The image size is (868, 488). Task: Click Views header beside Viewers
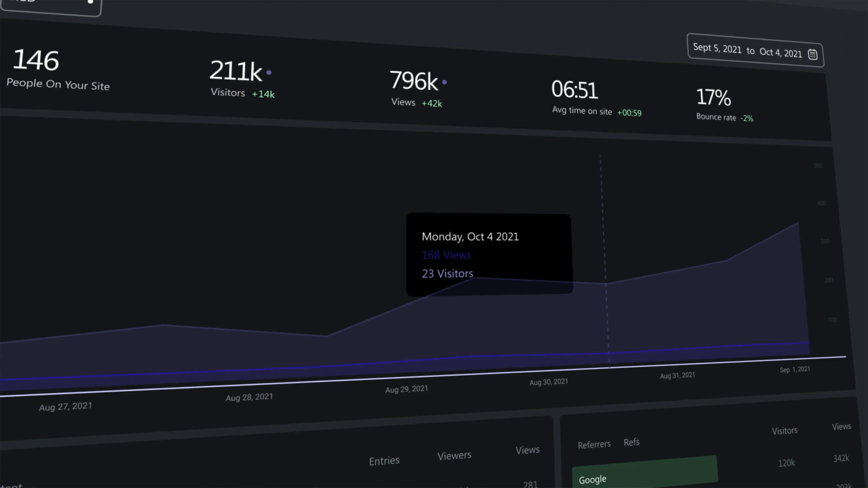pos(527,450)
